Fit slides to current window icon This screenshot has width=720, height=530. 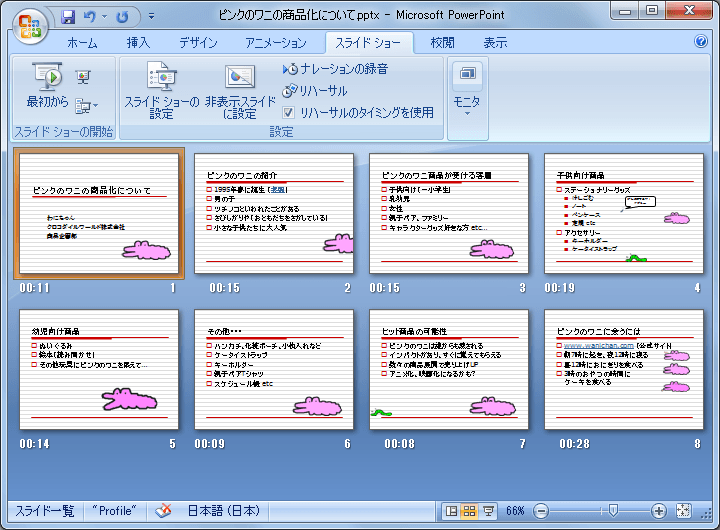(x=683, y=511)
